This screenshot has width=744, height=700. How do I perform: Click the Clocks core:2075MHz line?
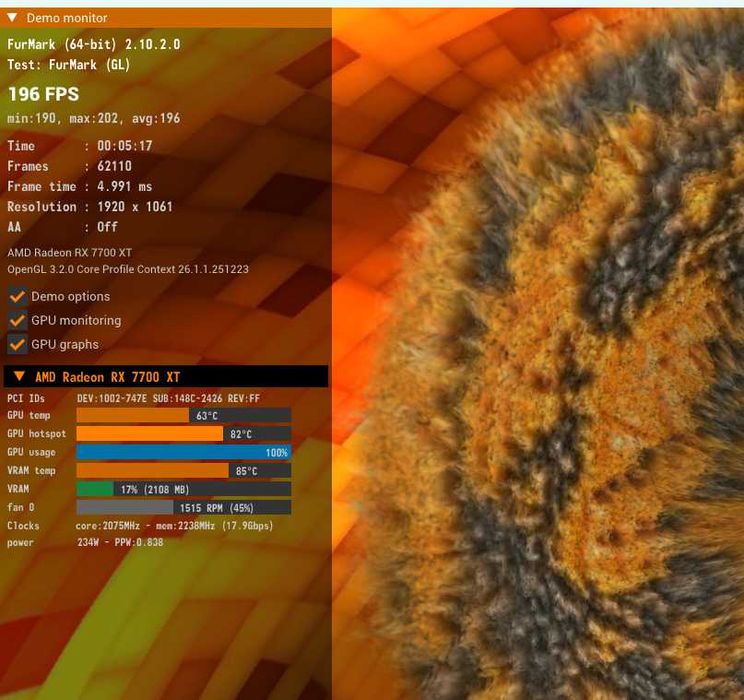[174, 526]
